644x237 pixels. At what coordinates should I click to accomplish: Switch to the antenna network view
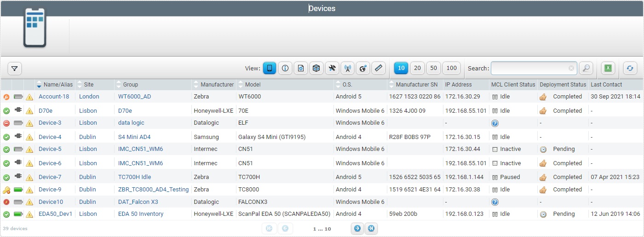348,68
